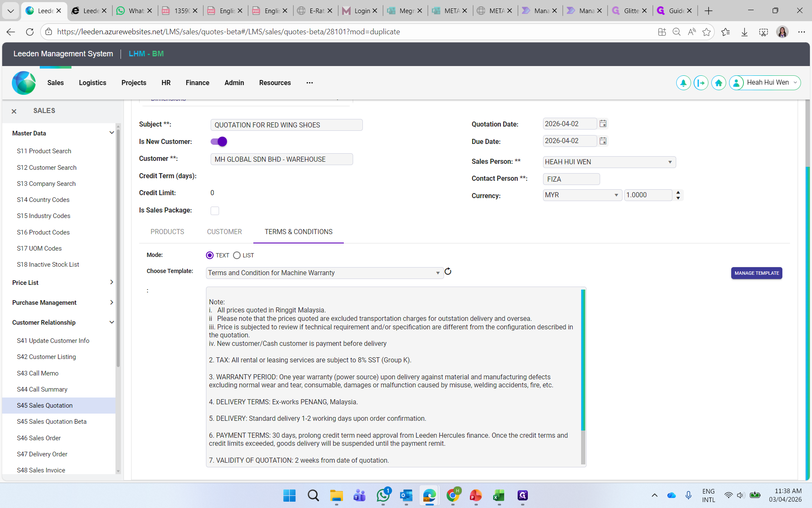Image resolution: width=812 pixels, height=508 pixels.
Task: Open the read aloud icon
Action: pyautogui.click(x=692, y=32)
